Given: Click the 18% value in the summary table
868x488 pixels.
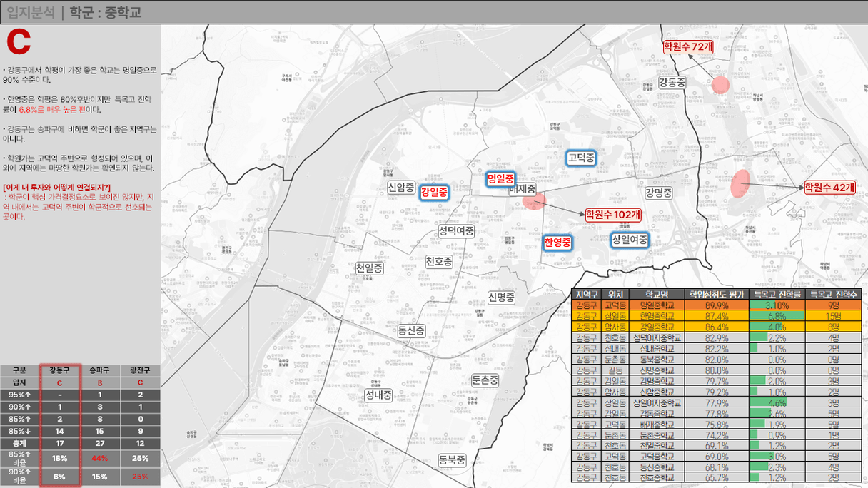Looking at the screenshot, I should [x=60, y=458].
